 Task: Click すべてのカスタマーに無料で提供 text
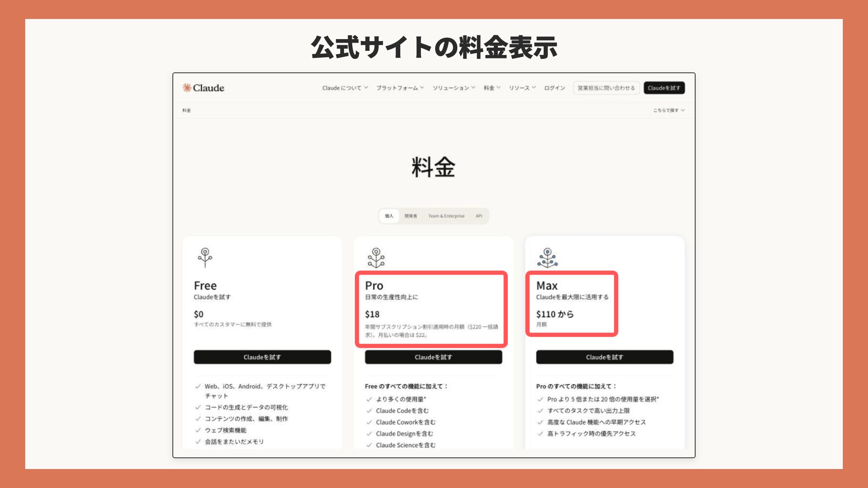coord(233,325)
